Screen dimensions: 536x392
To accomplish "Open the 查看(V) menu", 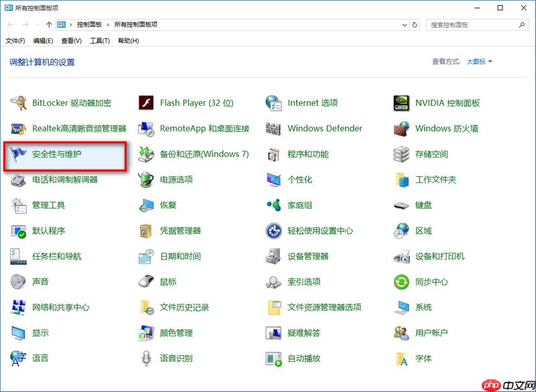I will (72, 41).
